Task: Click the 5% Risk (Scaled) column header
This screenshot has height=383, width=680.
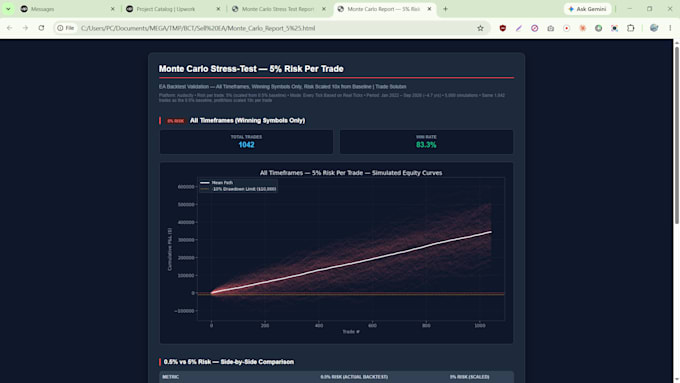Action: [x=469, y=377]
